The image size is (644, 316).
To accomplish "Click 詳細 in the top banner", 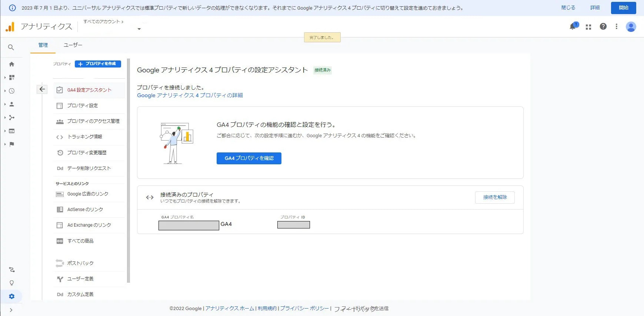I will click(x=595, y=8).
